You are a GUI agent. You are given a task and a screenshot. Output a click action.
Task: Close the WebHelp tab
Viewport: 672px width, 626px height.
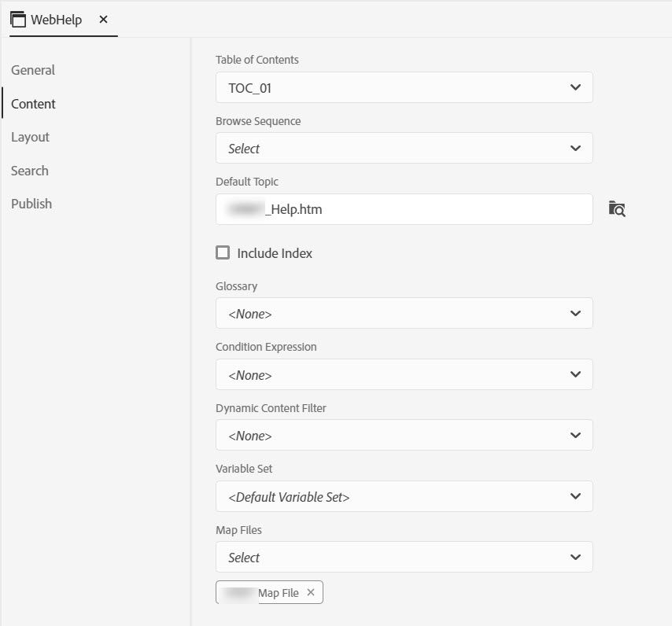[103, 20]
